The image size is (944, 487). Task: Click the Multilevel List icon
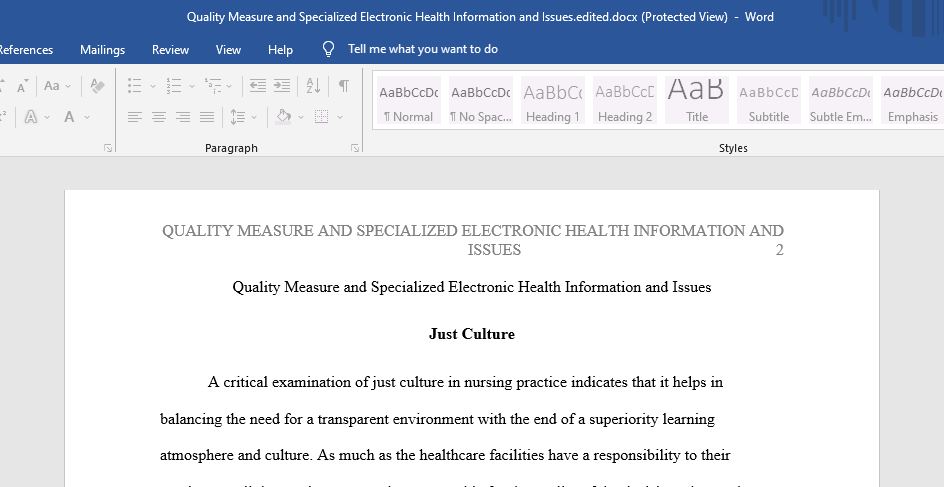(212, 86)
